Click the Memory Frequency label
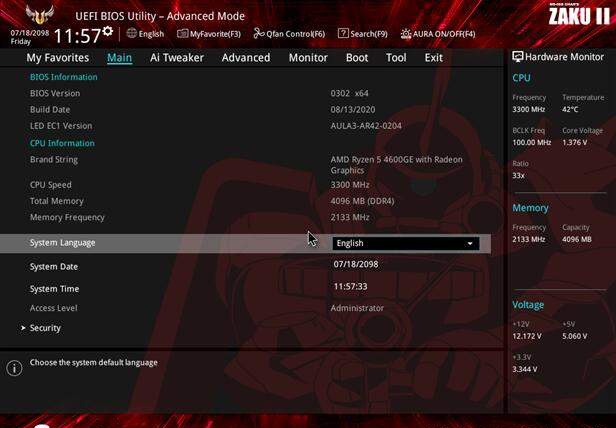Image resolution: width=616 pixels, height=428 pixels. click(67, 217)
